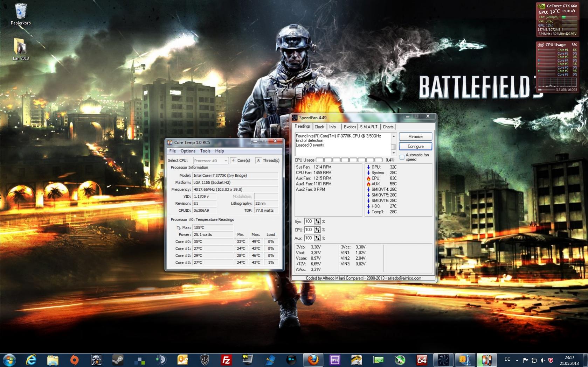This screenshot has width=588, height=367.
Task: Click the G Data security tray icon
Action: tap(551, 360)
